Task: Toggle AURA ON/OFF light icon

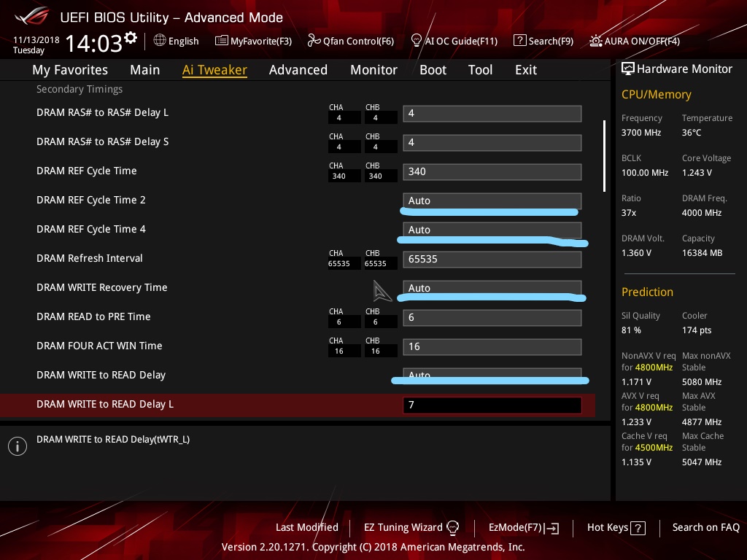Action: pos(595,41)
